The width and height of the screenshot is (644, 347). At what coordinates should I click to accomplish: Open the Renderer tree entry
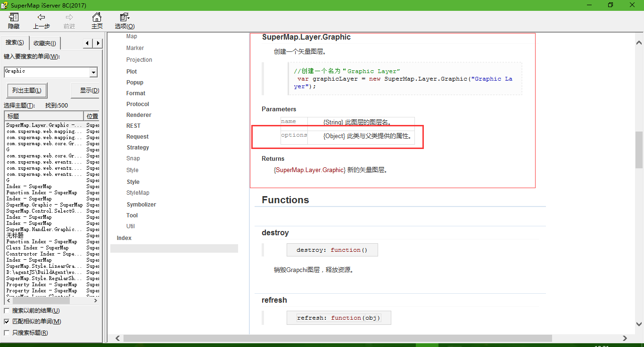click(x=139, y=115)
